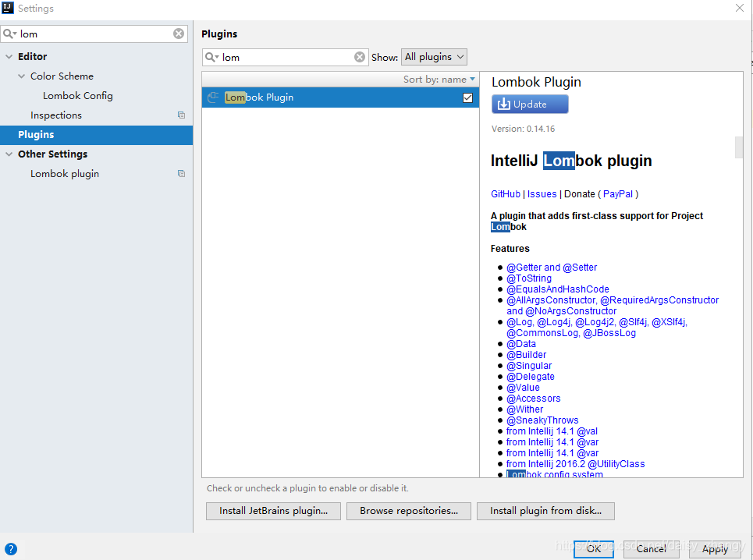Open the GitHub link

point(505,194)
